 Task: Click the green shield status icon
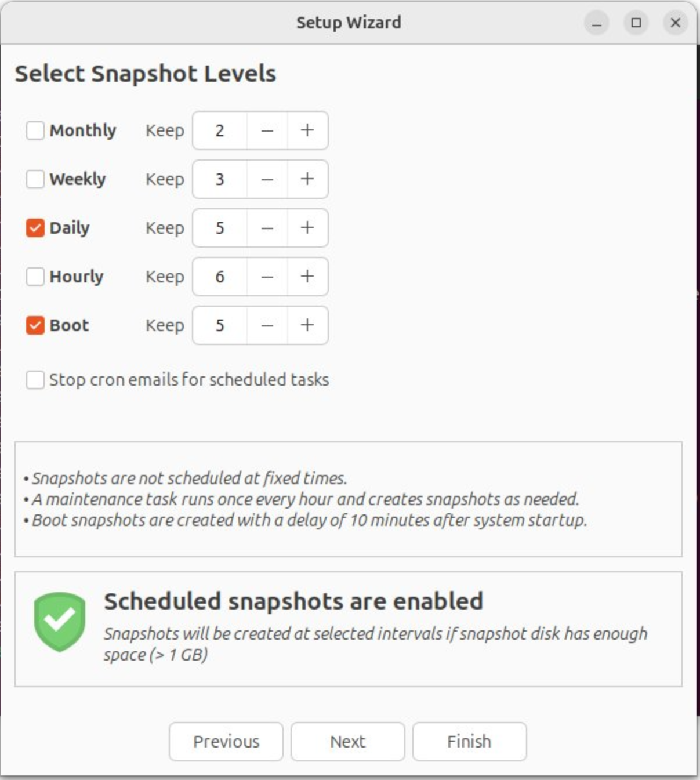pos(60,621)
